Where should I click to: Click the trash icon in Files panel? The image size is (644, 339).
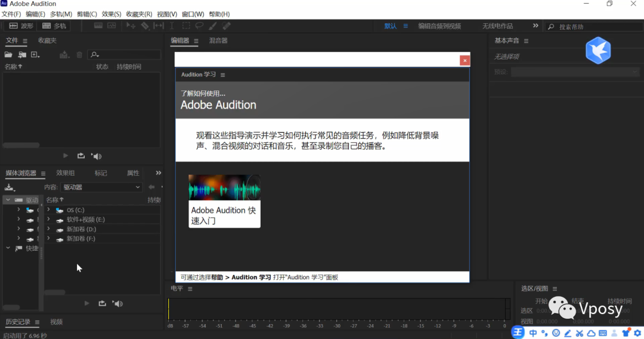point(79,55)
